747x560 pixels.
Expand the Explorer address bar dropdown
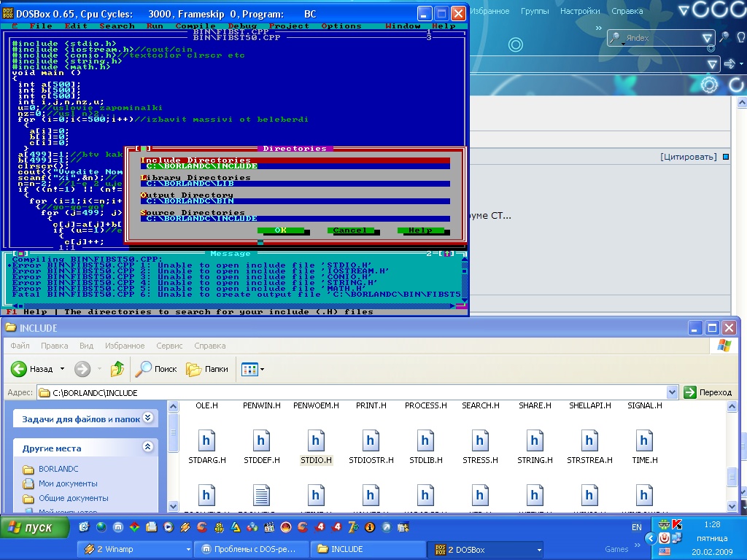point(672,392)
